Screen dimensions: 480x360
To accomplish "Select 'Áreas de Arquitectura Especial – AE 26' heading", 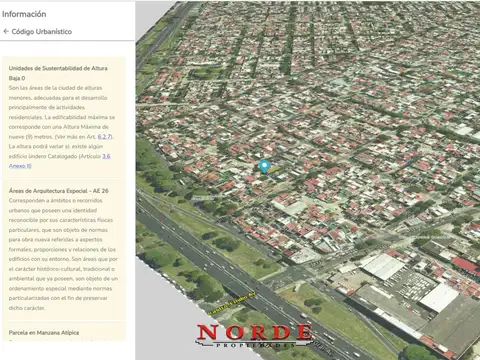I will [x=59, y=191].
